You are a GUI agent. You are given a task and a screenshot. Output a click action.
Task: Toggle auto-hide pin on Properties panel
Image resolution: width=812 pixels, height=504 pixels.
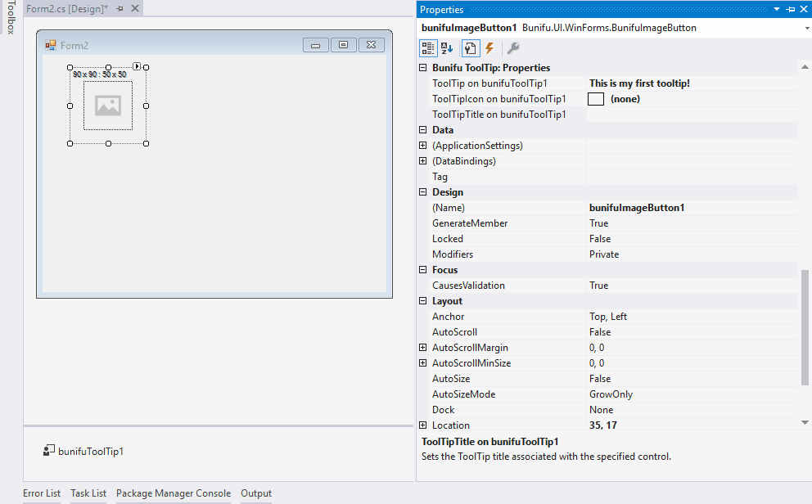[x=790, y=10]
